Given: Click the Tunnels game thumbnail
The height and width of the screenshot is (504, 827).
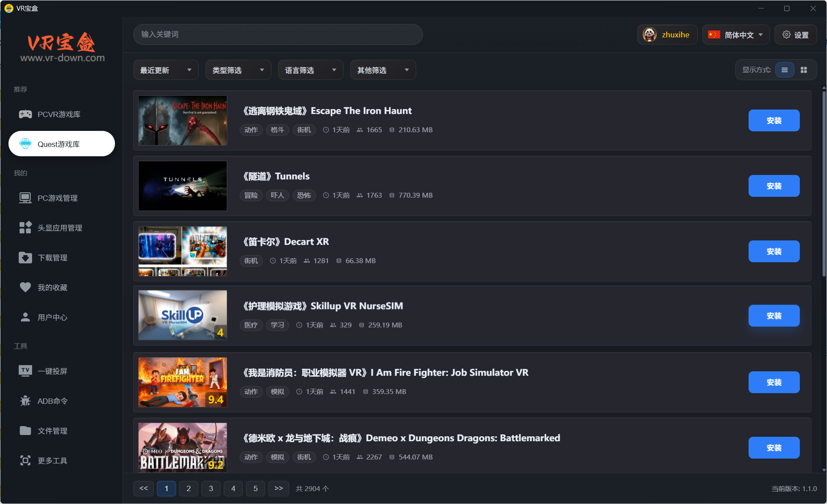Looking at the screenshot, I should (182, 186).
